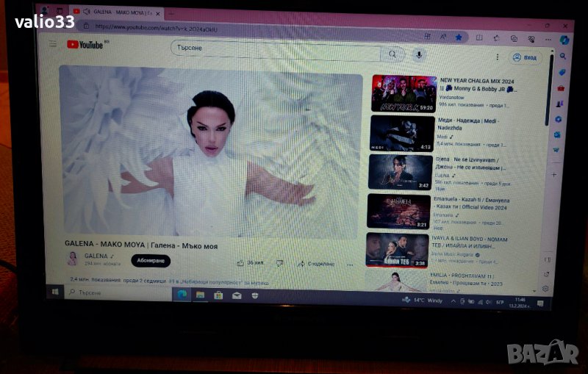Click the blue favorites star in address bar
Viewport: 588px width, 374px height.
459,37
